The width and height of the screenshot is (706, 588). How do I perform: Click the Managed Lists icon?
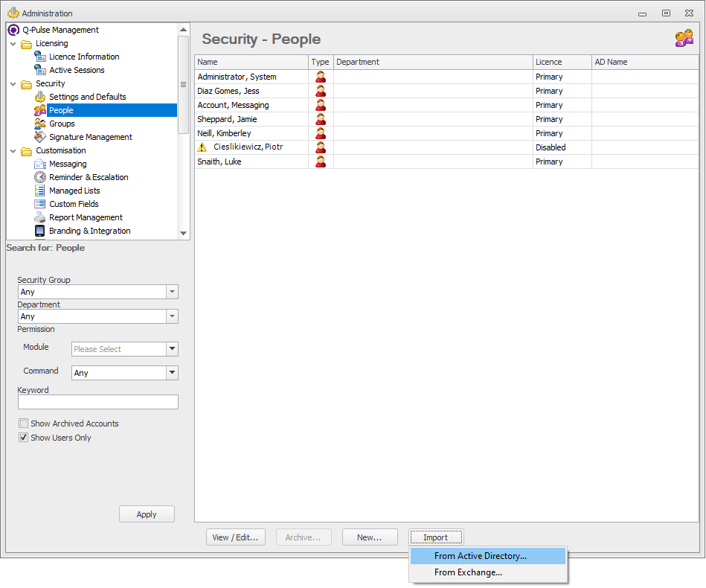point(40,191)
